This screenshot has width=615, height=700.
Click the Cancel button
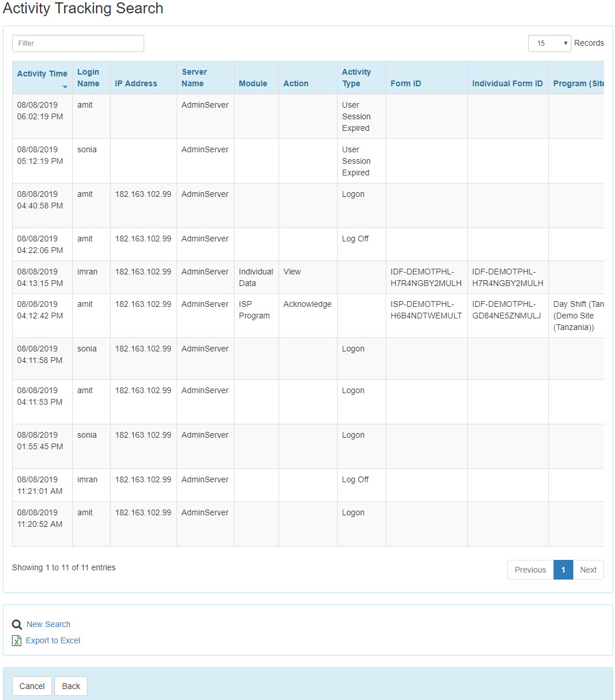(x=32, y=686)
